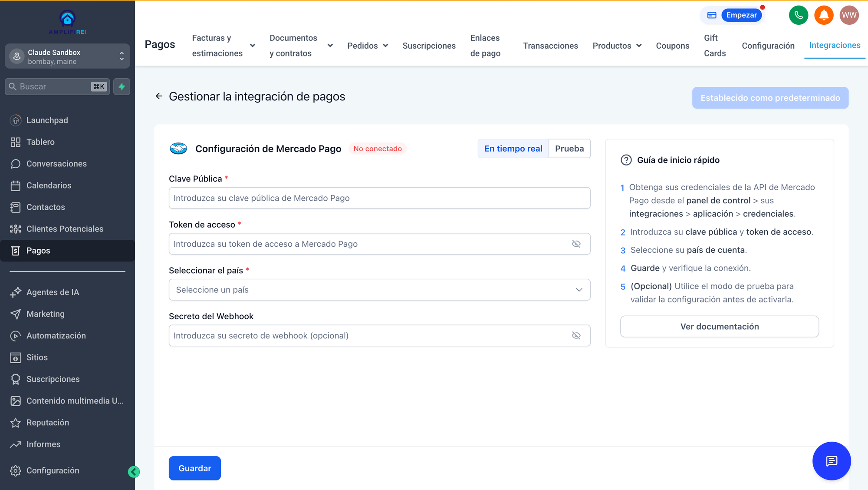This screenshot has width=868, height=490.
Task: Expand the Productos menu
Action: click(x=617, y=46)
